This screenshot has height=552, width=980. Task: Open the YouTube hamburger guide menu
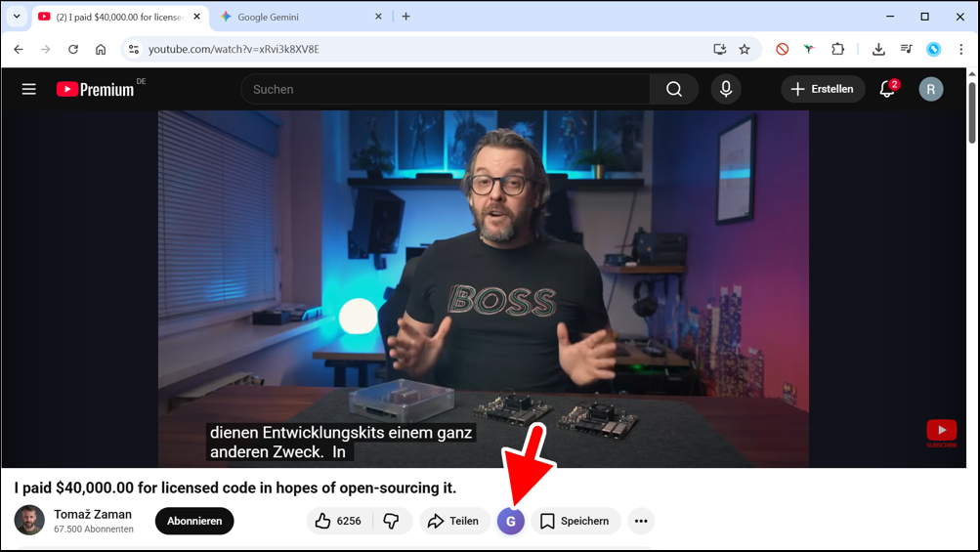click(29, 89)
